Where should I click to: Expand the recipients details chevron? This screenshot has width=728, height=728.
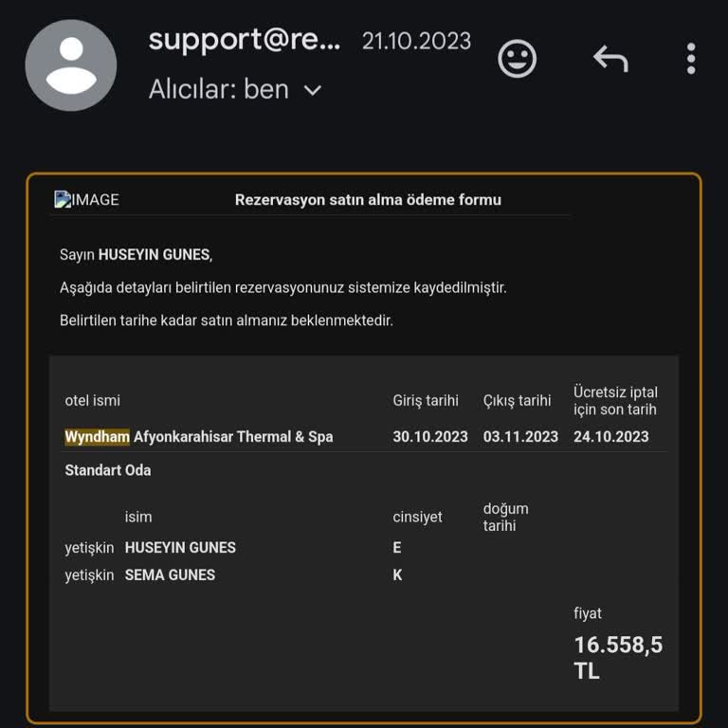click(313, 90)
